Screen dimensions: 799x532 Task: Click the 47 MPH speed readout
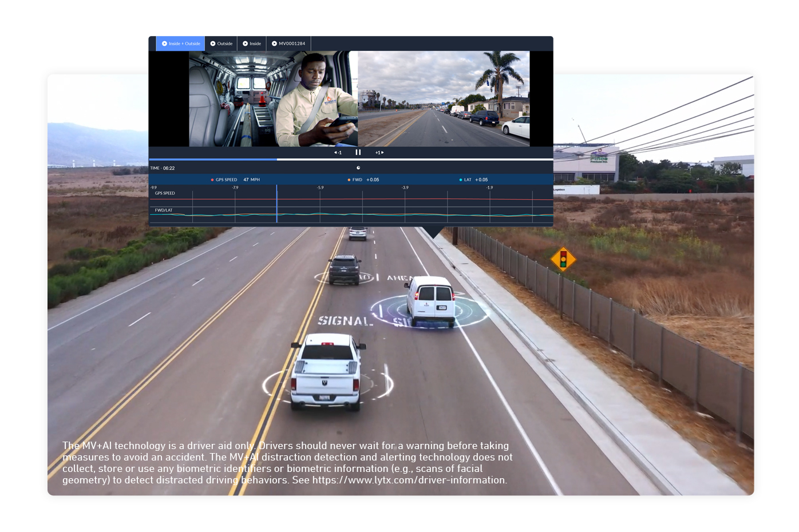coord(252,180)
